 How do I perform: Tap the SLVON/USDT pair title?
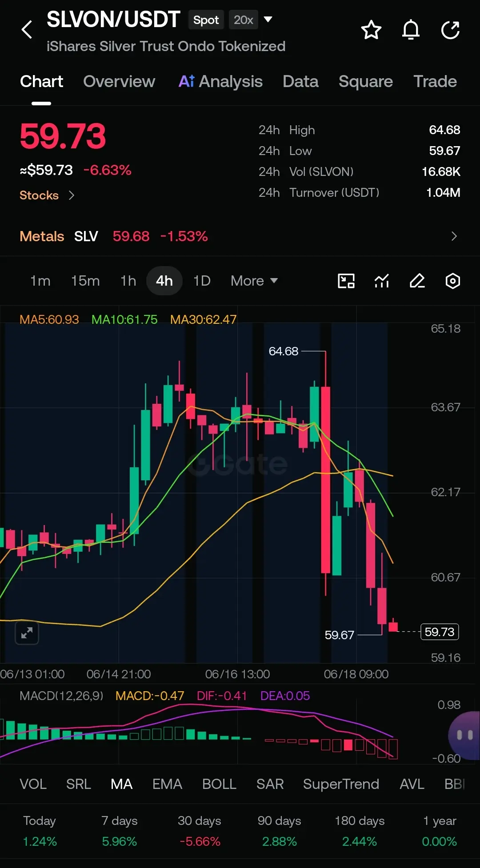(113, 20)
